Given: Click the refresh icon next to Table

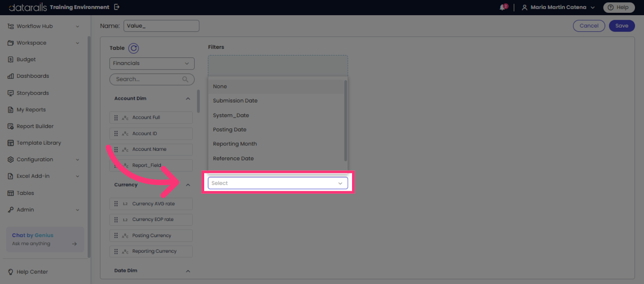Looking at the screenshot, I should coord(134,48).
